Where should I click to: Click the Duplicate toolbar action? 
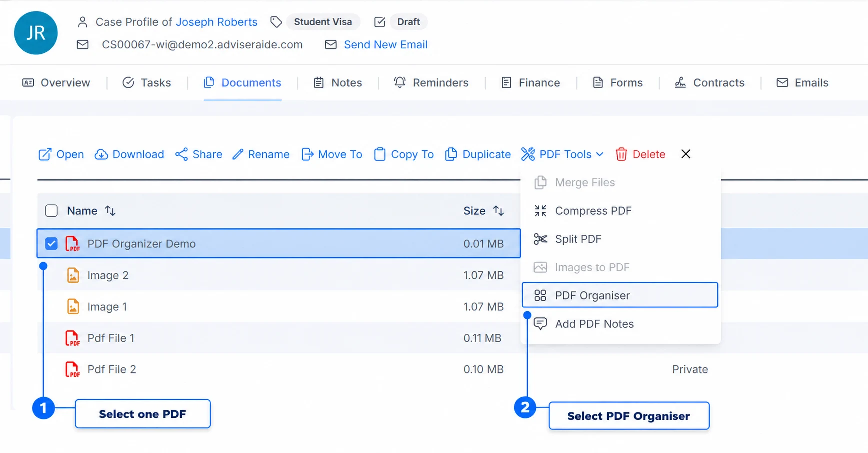[478, 154]
